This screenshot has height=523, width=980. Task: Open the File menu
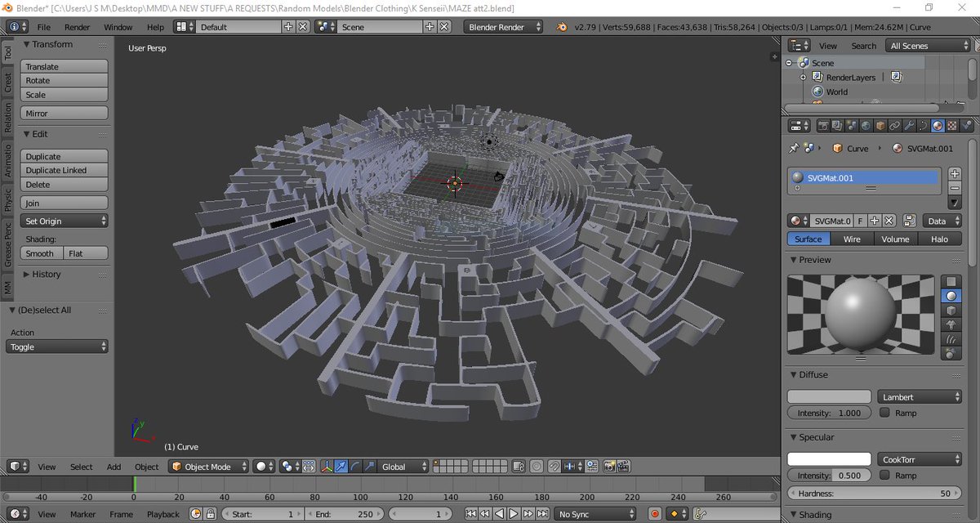click(x=44, y=27)
